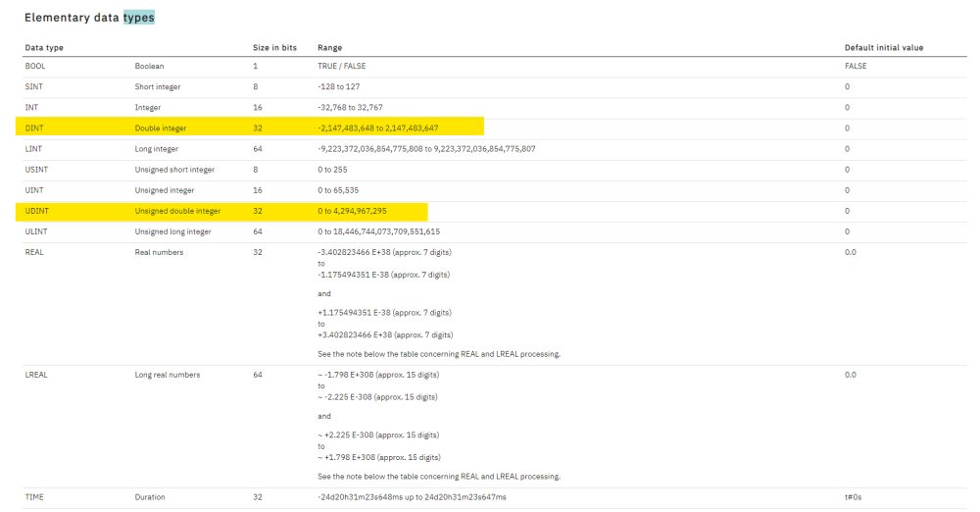Click the ULINT range value
980x512 pixels.
point(378,231)
